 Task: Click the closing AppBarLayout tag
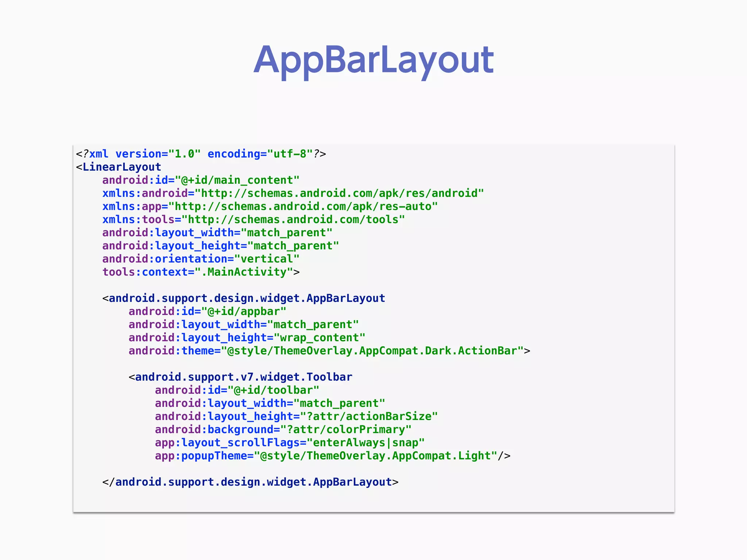click(x=250, y=482)
